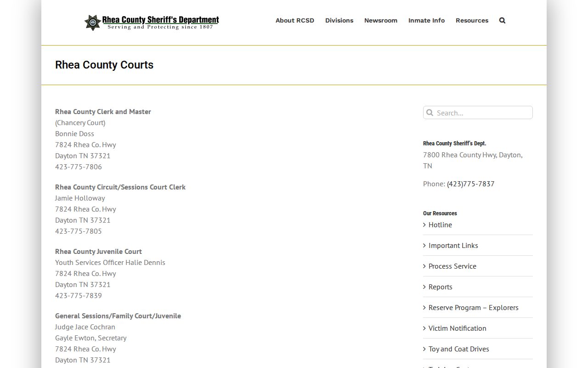Open the Resources menu
Screen dimensions: 588x368
point(472,20)
